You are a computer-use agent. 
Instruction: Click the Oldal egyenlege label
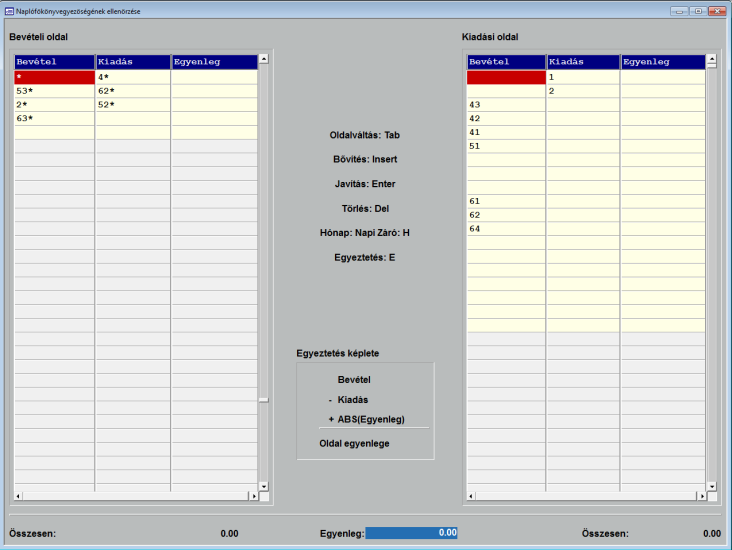point(354,444)
